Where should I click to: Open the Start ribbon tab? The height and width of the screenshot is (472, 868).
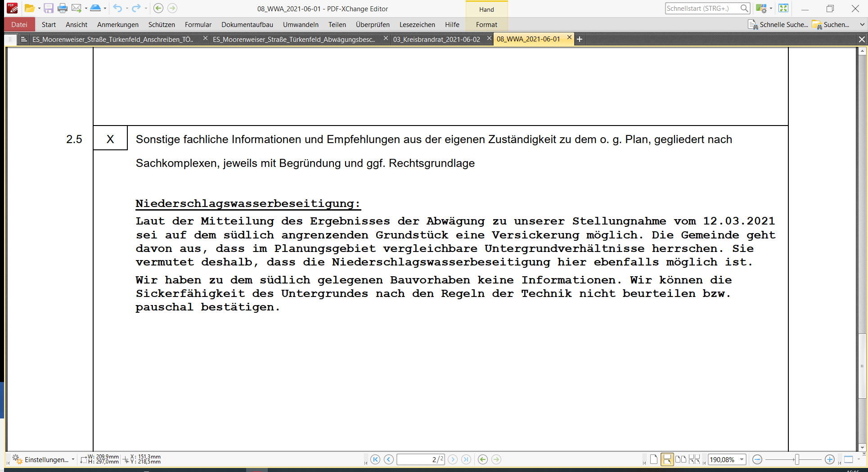point(49,25)
